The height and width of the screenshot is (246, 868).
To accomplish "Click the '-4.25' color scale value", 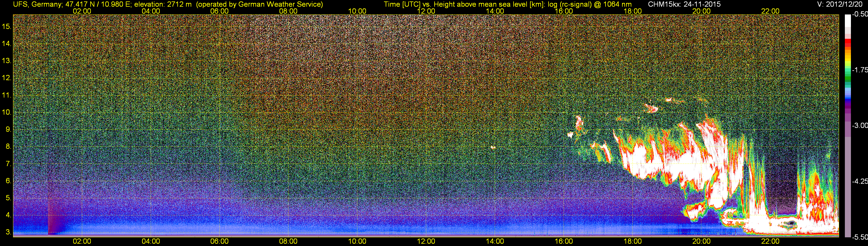I will [x=859, y=181].
